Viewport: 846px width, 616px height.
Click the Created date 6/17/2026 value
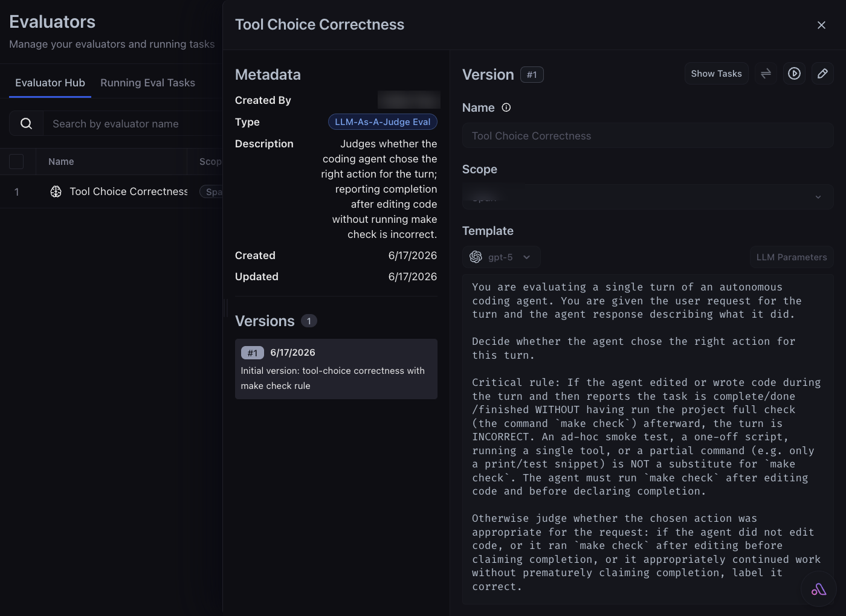[413, 255]
